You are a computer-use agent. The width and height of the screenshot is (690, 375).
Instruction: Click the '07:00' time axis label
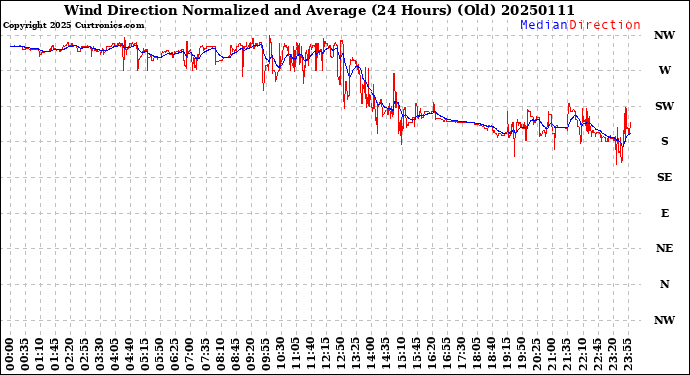click(x=191, y=355)
